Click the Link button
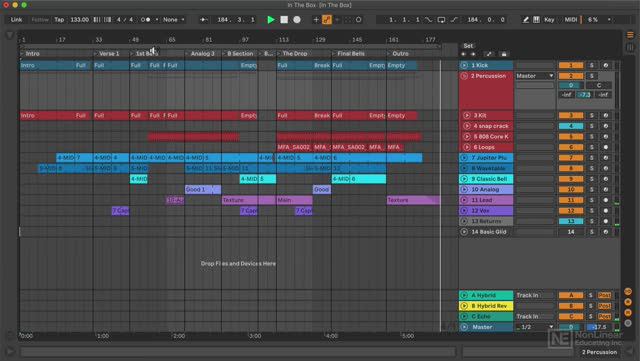Screen dimensions: 640x361 17,20
